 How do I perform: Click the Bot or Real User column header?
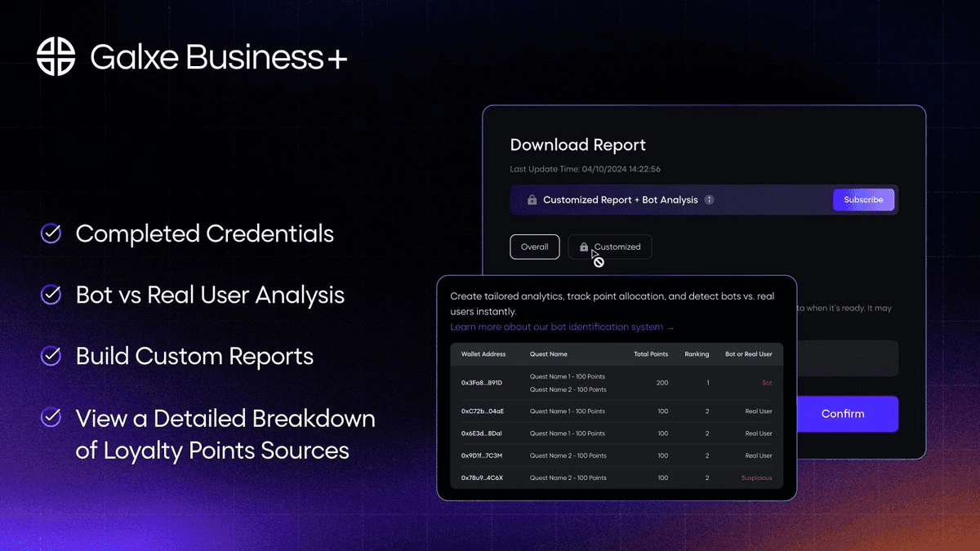(748, 354)
